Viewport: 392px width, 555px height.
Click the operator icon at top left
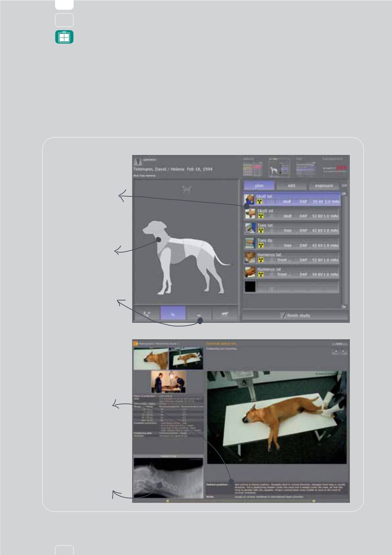click(x=137, y=161)
